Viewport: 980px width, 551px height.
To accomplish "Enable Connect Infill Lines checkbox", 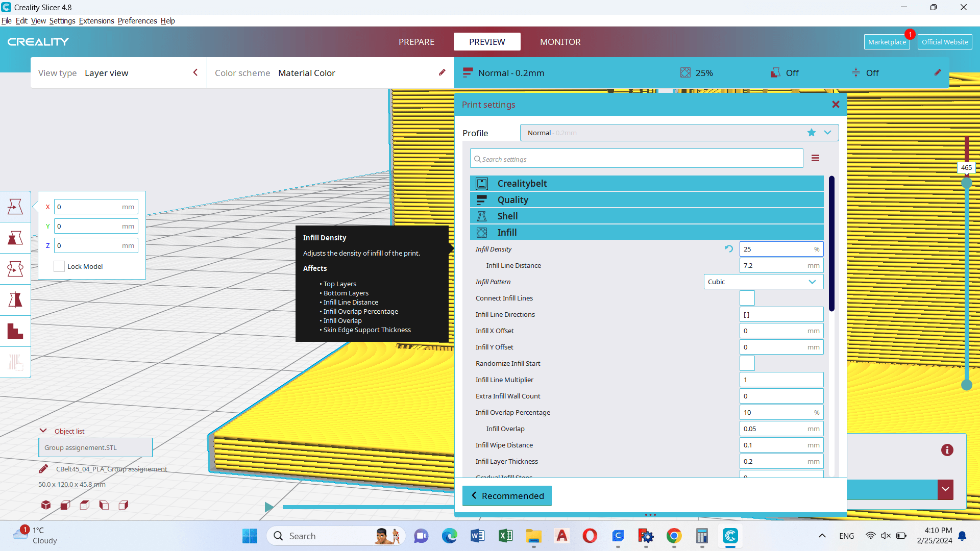I will click(x=747, y=298).
